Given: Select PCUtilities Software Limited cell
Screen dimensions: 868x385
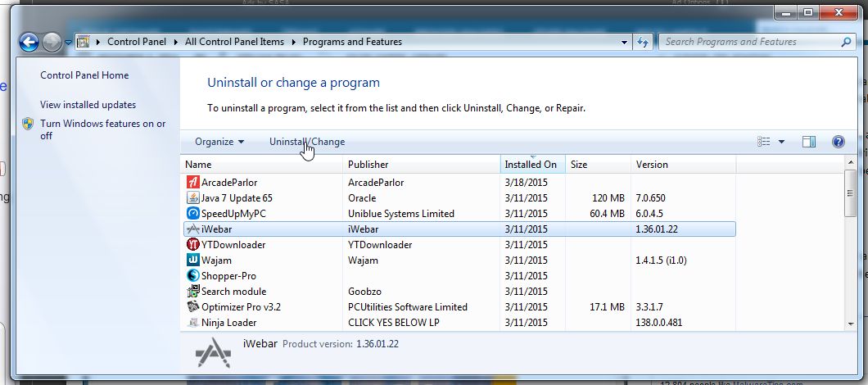Looking at the screenshot, I should pyautogui.click(x=408, y=306).
